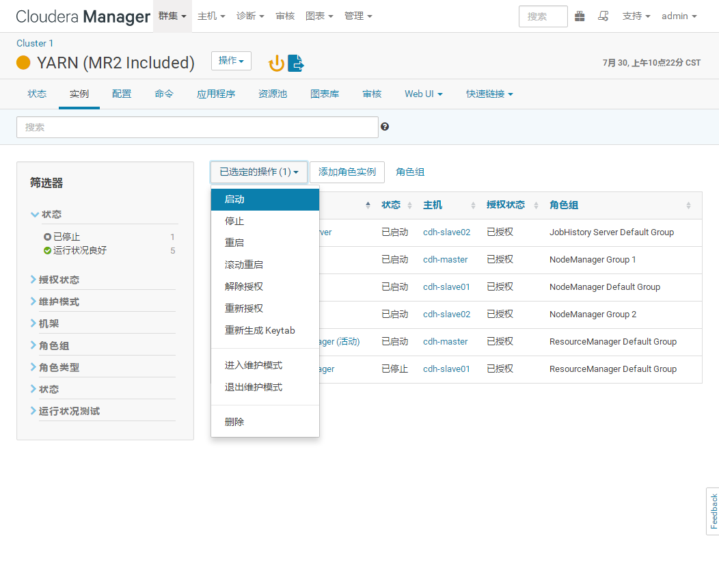Choose 重新授权 in the dropdown

click(x=265, y=308)
